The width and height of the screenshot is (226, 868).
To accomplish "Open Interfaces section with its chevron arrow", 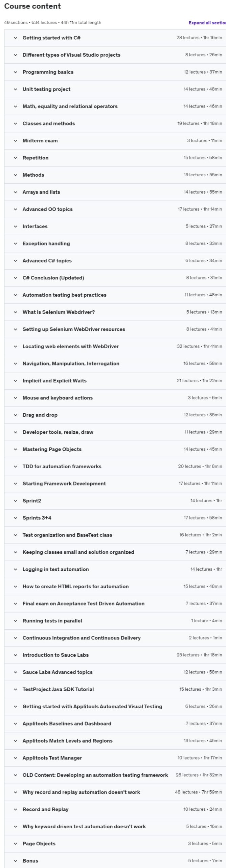I will (15, 226).
